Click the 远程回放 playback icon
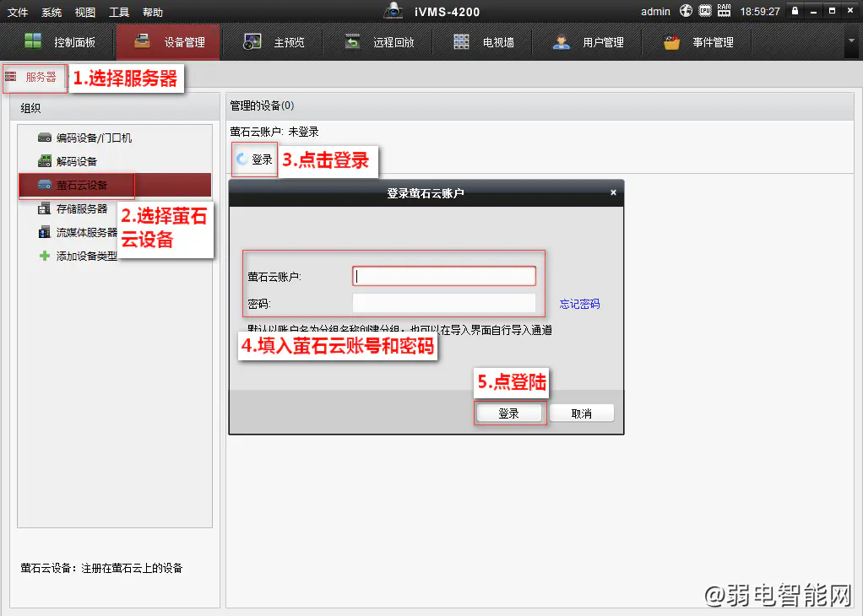863x616 pixels. [x=352, y=41]
